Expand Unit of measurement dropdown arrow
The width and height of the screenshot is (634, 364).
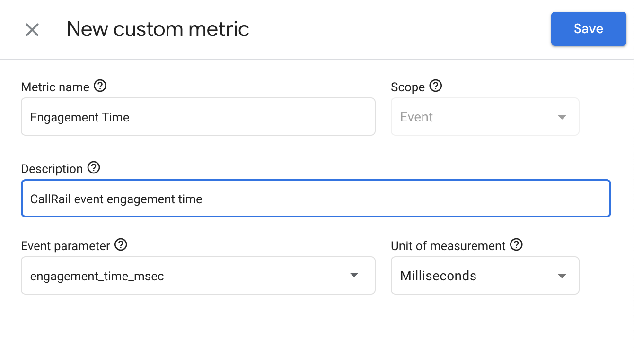562,276
